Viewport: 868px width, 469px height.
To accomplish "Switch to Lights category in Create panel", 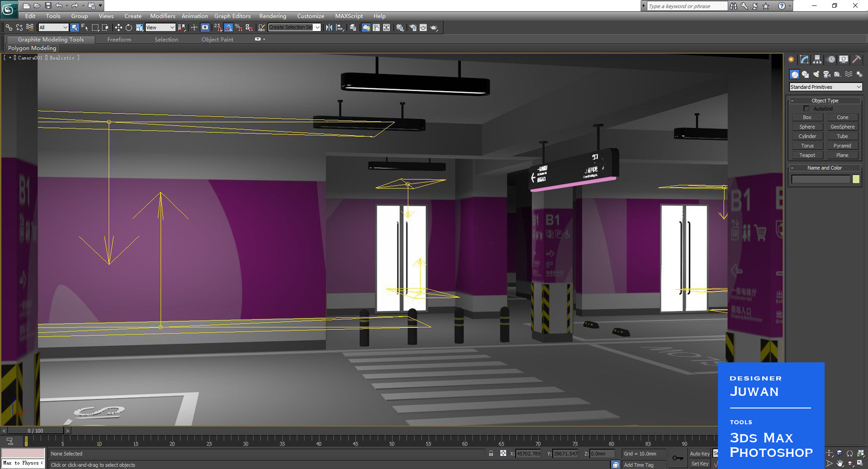I will tap(816, 74).
